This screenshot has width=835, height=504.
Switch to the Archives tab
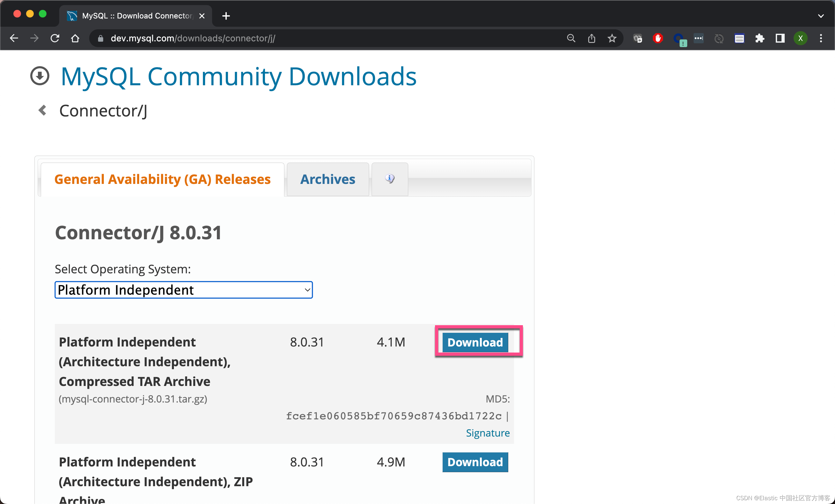click(328, 179)
